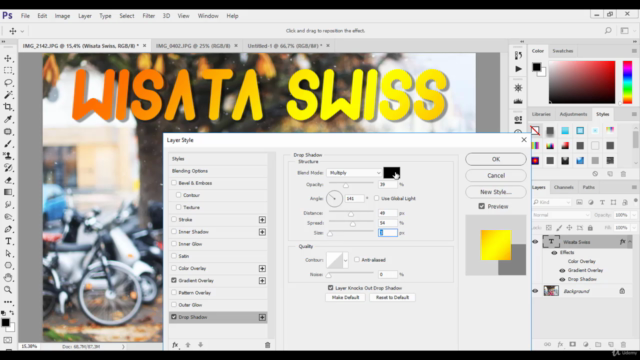Open the Layers panel options menu
The image size is (640, 360).
[x=634, y=187]
